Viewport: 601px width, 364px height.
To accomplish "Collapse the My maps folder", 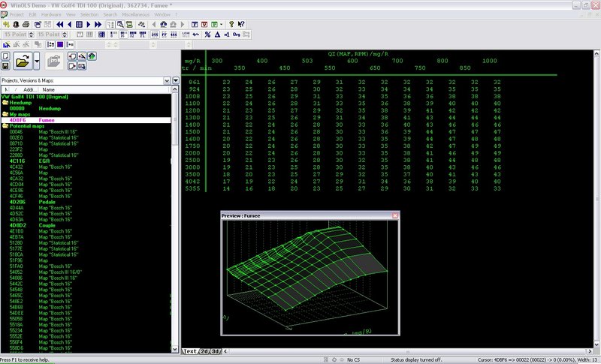I will coord(5,114).
